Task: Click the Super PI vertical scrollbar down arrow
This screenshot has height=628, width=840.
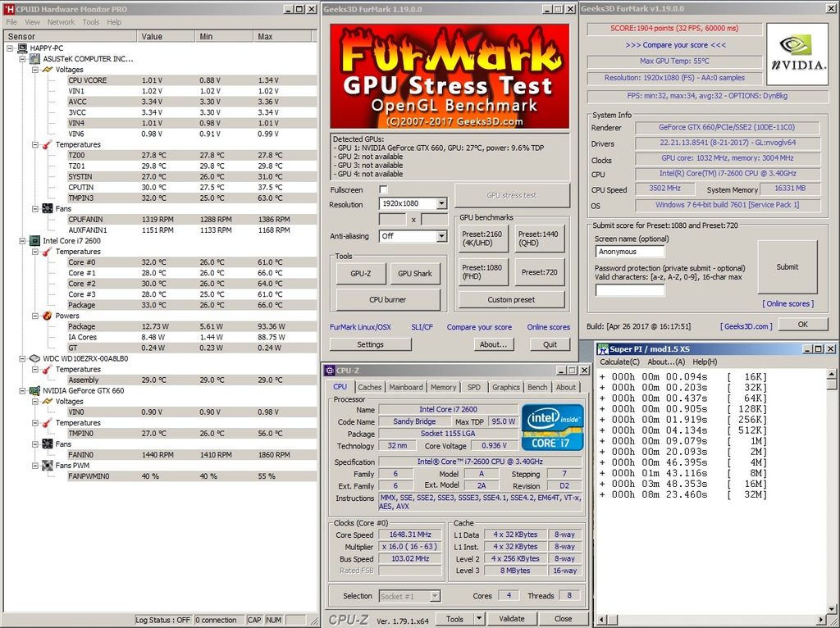Action: click(832, 609)
